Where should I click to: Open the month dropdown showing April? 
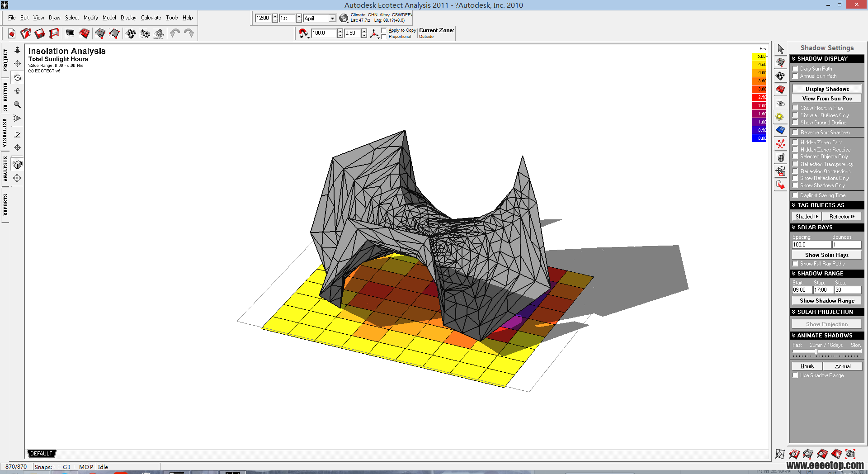[332, 19]
